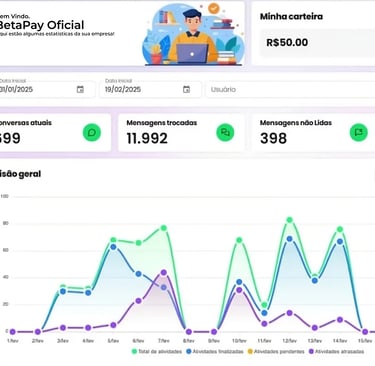
Task: Select the purple atrasadas point at 14/fev
Action: [x=340, y=320]
